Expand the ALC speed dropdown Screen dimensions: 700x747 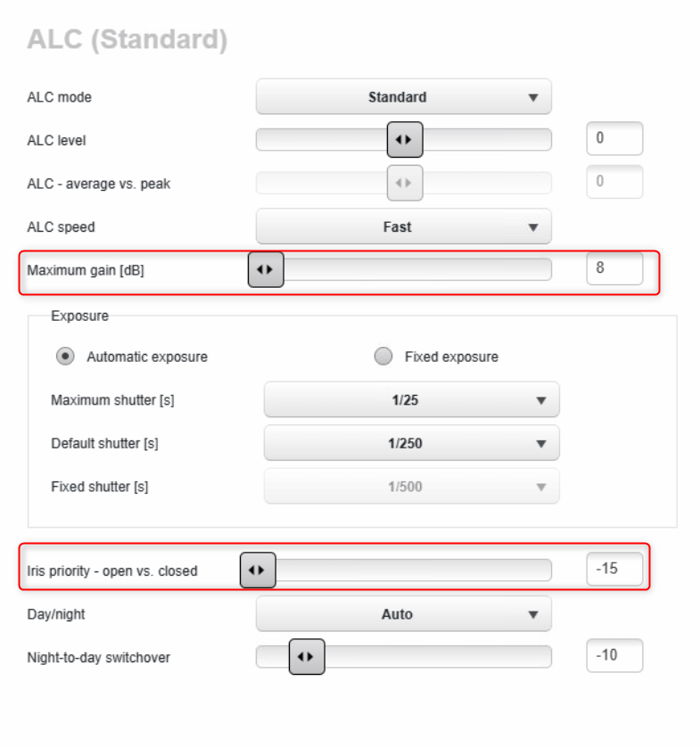tap(403, 227)
